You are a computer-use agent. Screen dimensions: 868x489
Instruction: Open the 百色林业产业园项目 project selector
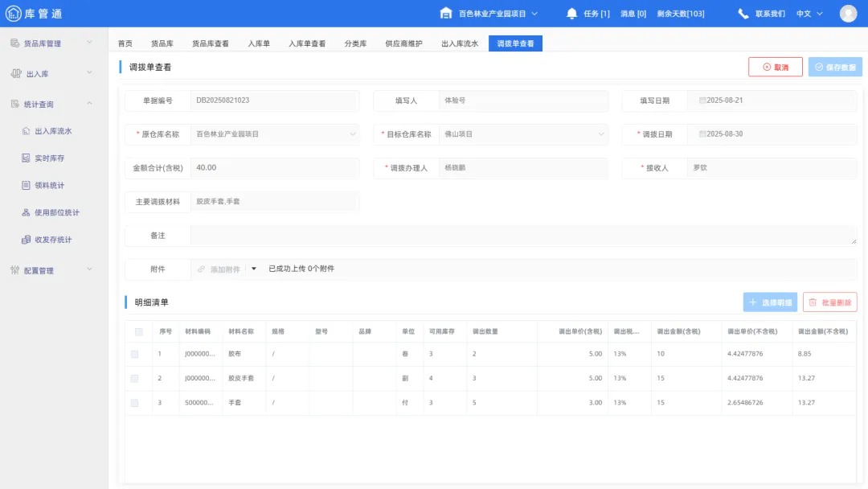click(487, 13)
